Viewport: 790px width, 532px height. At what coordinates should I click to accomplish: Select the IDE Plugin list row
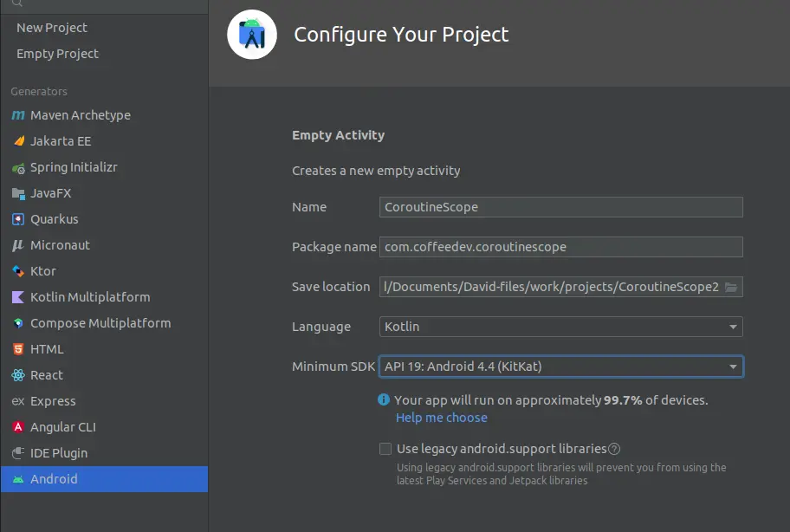point(104,453)
